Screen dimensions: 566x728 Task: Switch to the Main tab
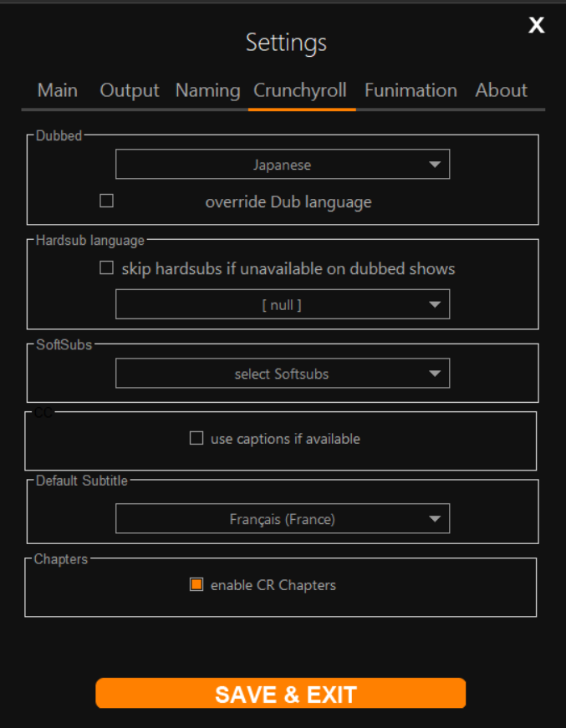(57, 90)
